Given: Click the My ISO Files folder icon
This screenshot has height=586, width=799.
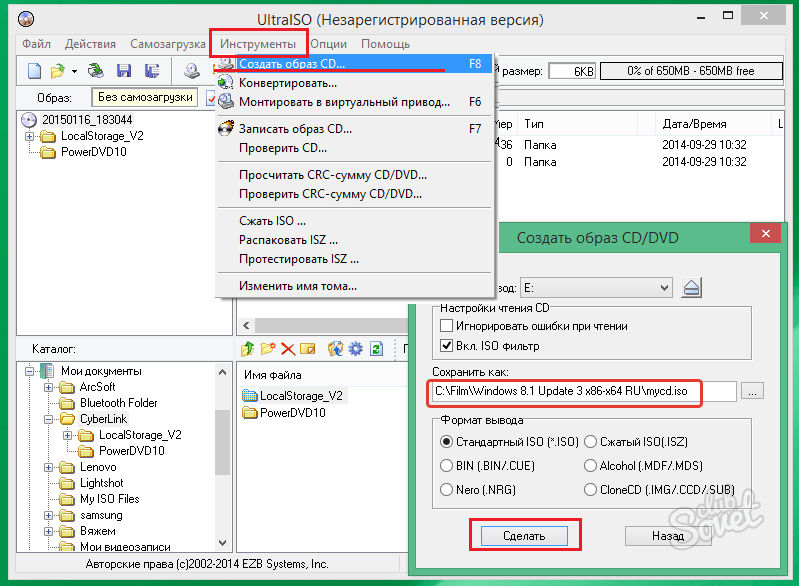Looking at the screenshot, I should (67, 499).
